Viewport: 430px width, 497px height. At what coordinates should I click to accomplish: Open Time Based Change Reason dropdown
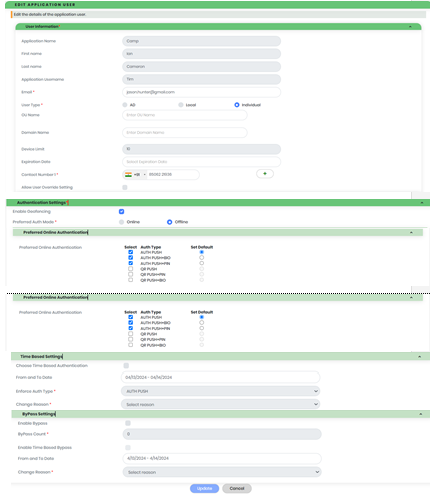pos(220,404)
